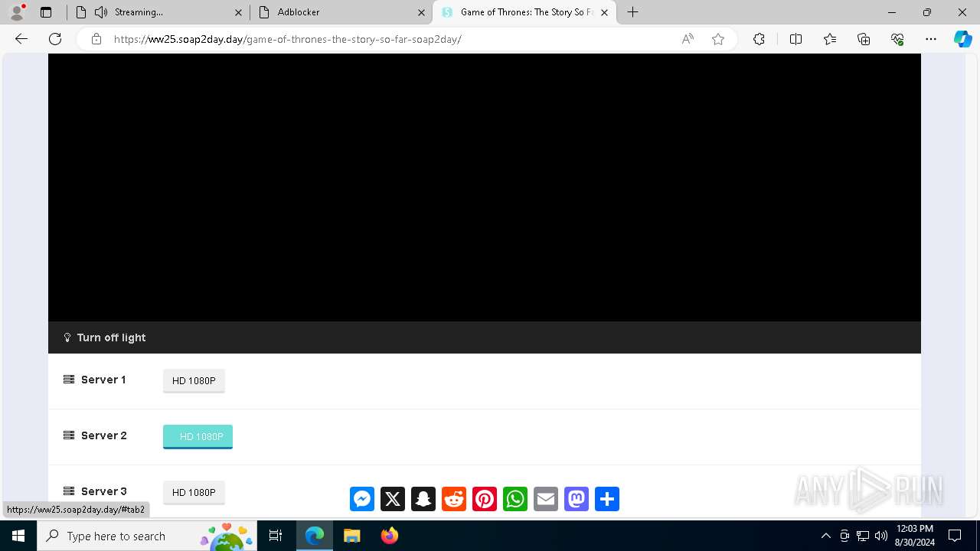The height and width of the screenshot is (551, 980).
Task: Toggle Turn off light
Action: (104, 337)
